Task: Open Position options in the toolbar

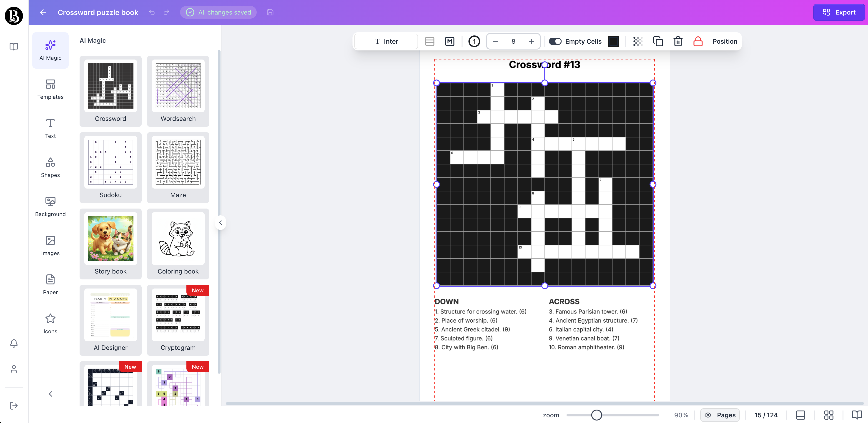Action: (x=725, y=41)
